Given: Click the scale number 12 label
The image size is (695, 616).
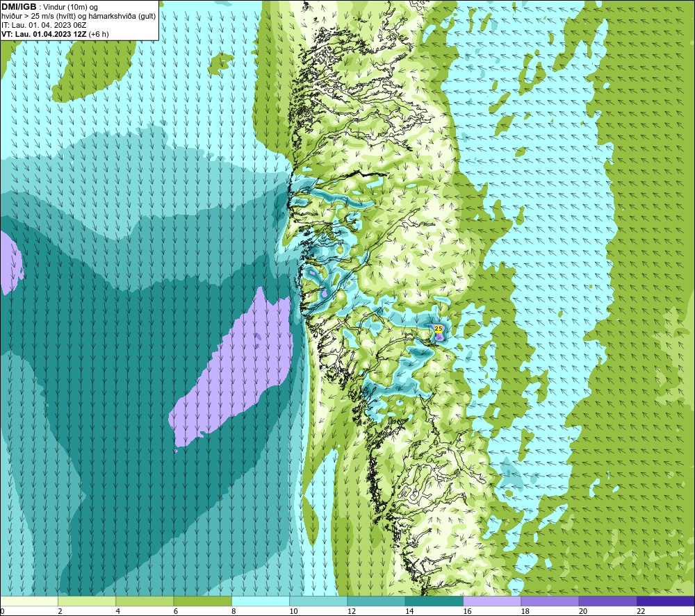Looking at the screenshot, I should [352, 611].
